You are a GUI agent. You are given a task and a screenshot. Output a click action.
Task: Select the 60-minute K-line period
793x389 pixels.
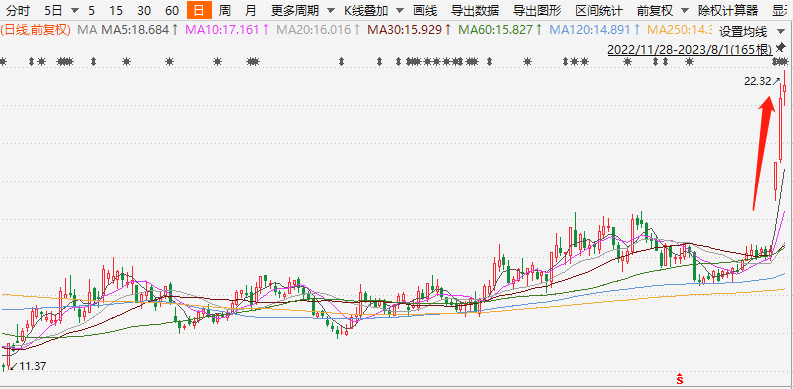click(x=172, y=10)
